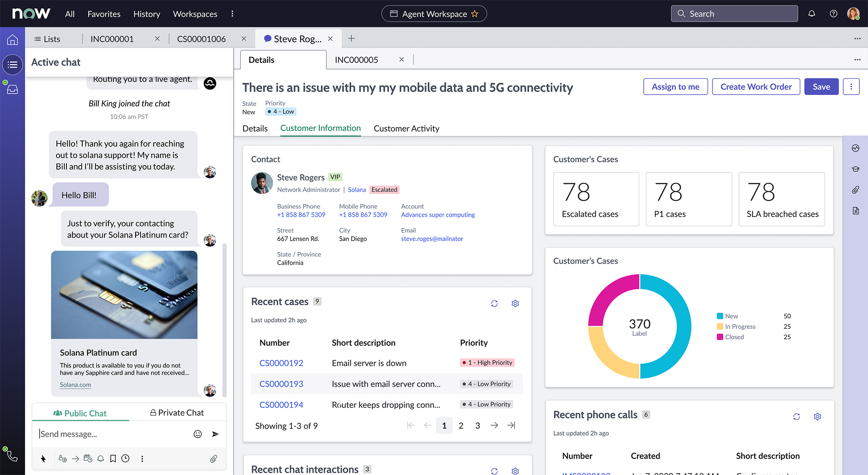The width and height of the screenshot is (868, 475).
Task: Open the home icon in sidebar
Action: point(12,40)
